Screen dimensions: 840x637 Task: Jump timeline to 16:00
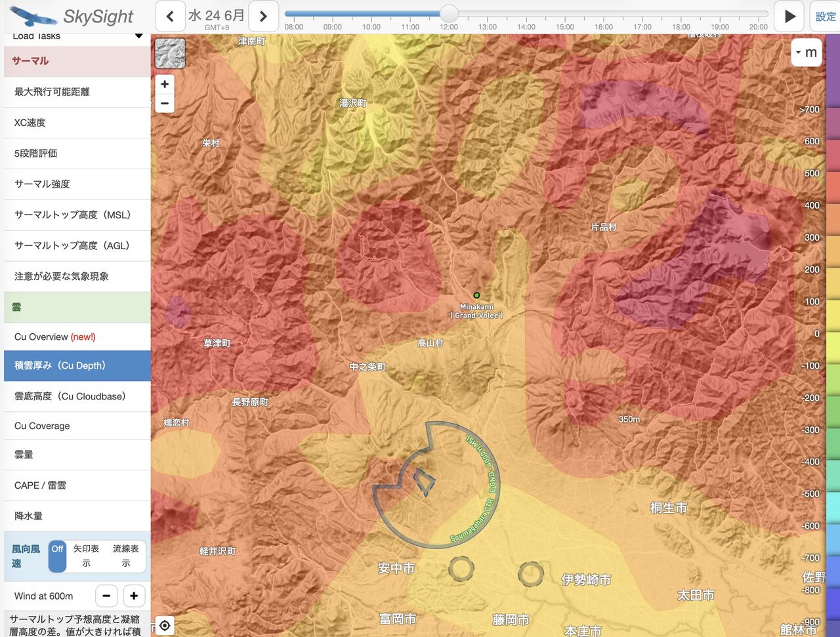coord(604,27)
